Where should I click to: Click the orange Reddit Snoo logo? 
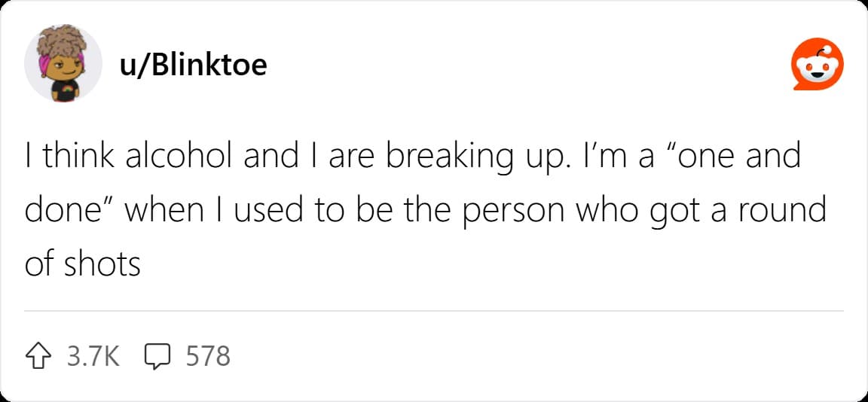coord(817,64)
